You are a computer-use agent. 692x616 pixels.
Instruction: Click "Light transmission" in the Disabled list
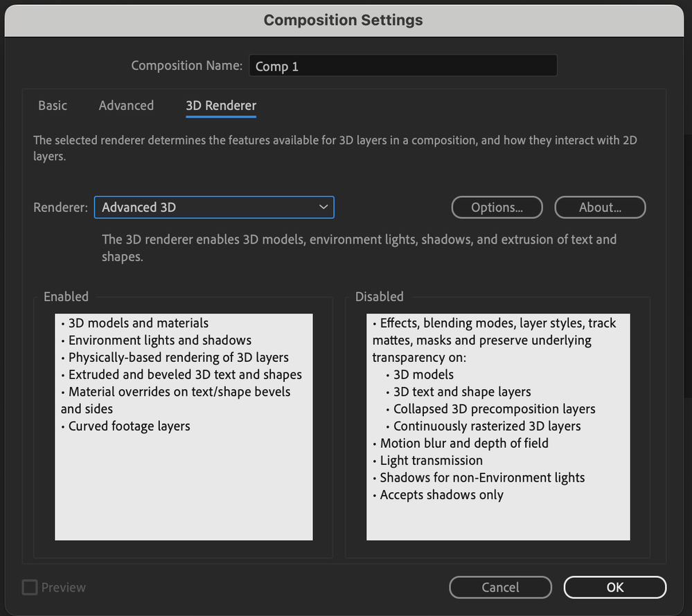pyautogui.click(x=431, y=461)
